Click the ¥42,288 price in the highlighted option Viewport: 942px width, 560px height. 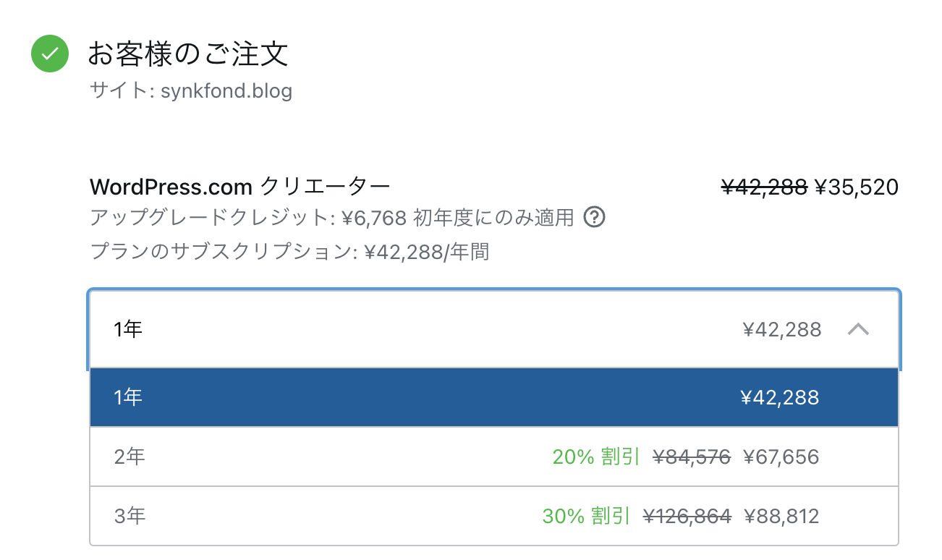click(x=779, y=397)
